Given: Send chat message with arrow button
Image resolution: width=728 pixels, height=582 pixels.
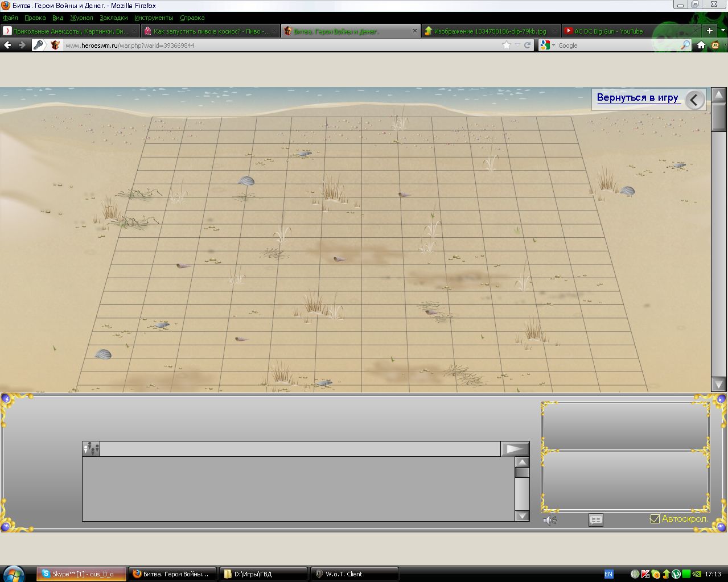Looking at the screenshot, I should point(515,449).
